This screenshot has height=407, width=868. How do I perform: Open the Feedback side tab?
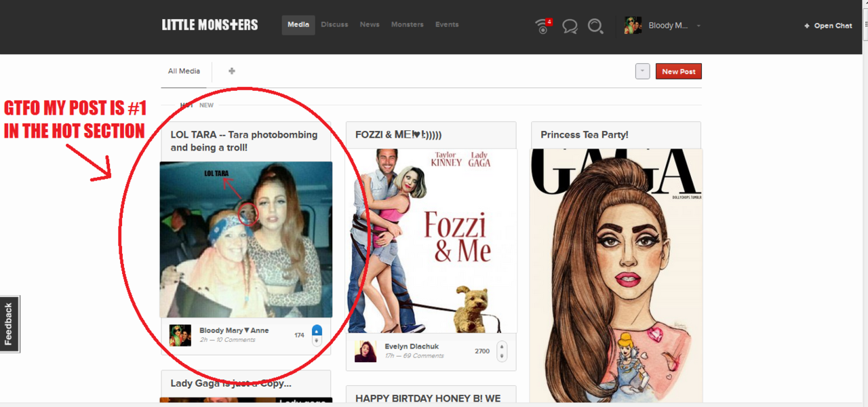coord(9,324)
